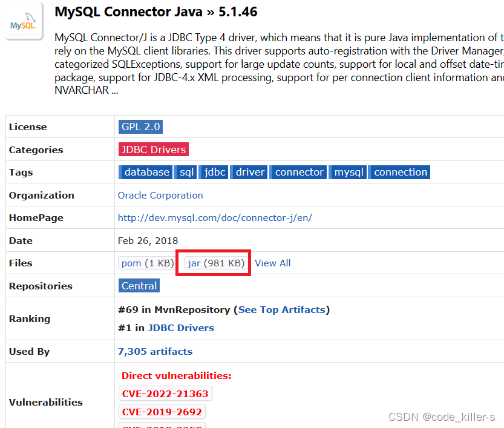Click the database tag
The width and height of the screenshot is (504, 428).
(x=145, y=172)
